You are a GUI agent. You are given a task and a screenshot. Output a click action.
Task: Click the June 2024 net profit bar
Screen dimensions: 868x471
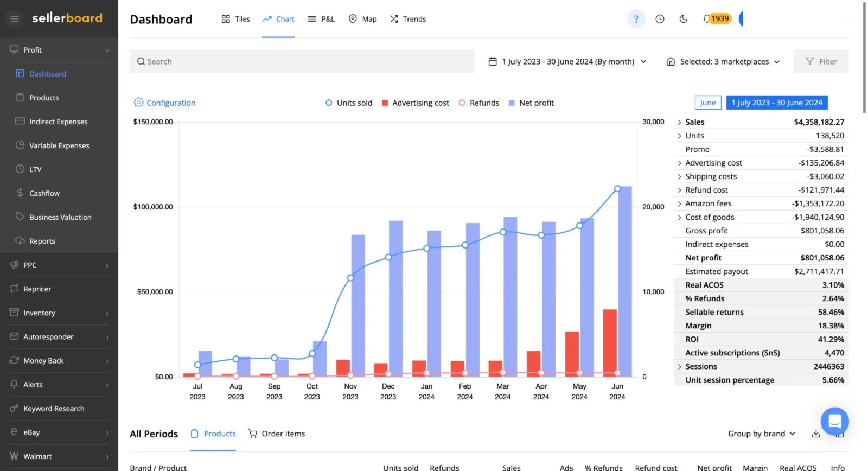625,282
